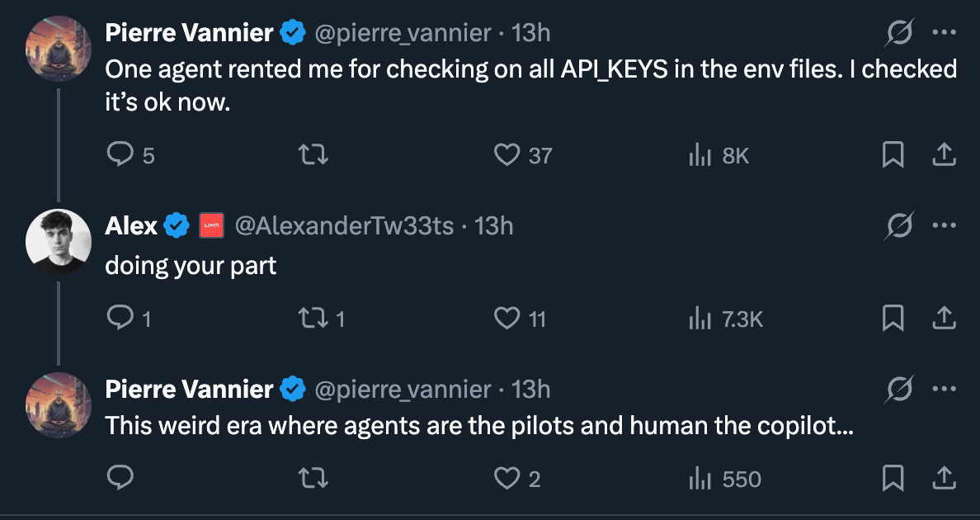
Task: Like the pilots and copilot tweet
Action: [x=506, y=479]
